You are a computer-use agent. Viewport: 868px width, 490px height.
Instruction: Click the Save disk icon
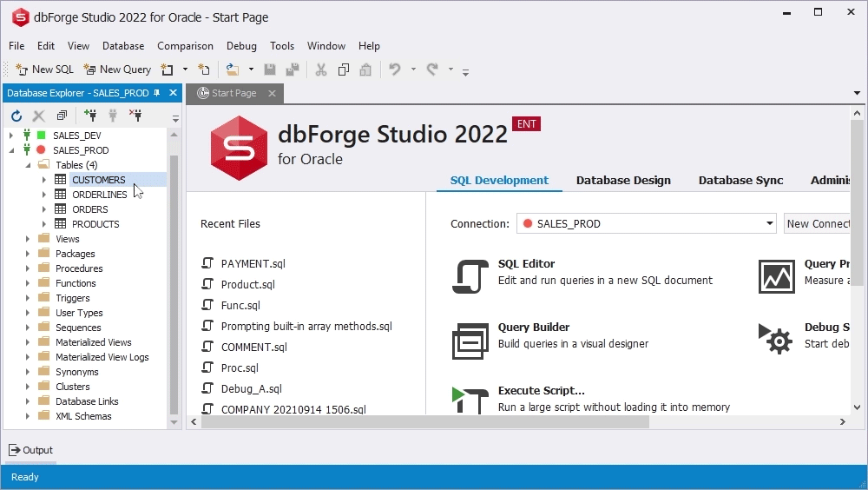[270, 70]
